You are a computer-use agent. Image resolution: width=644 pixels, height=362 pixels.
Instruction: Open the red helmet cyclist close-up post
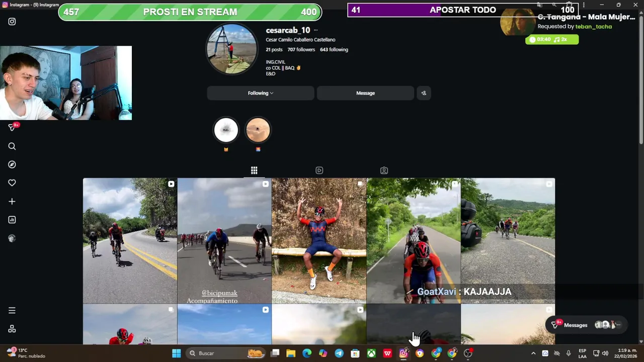click(414, 241)
